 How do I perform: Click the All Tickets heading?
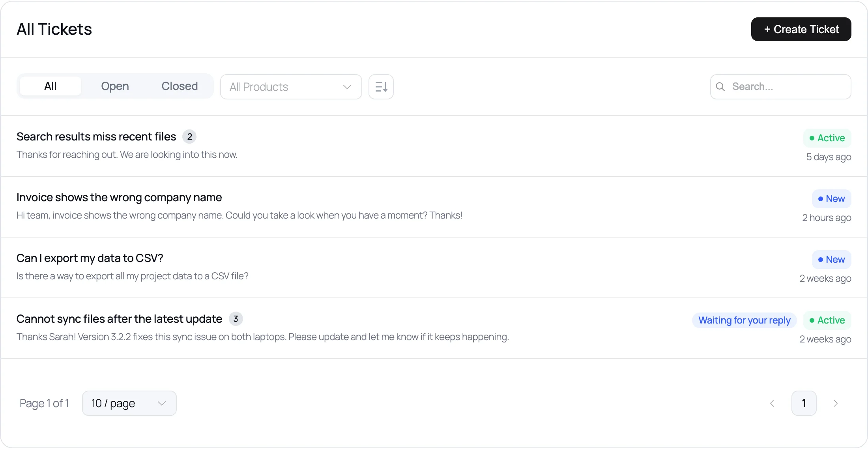coord(54,29)
